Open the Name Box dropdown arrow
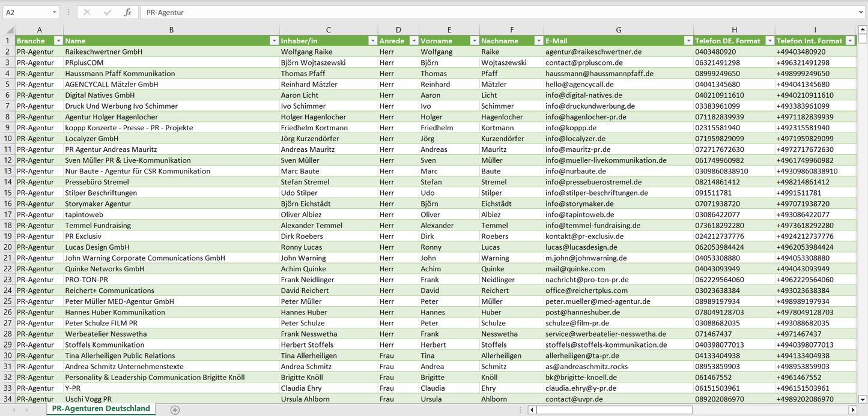This screenshot has height=416, width=868. coord(54,12)
